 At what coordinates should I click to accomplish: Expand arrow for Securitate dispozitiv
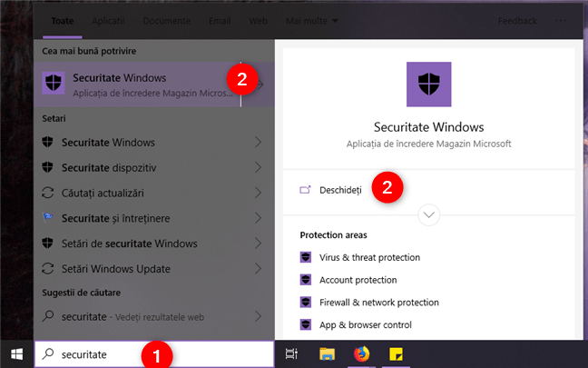(x=258, y=167)
